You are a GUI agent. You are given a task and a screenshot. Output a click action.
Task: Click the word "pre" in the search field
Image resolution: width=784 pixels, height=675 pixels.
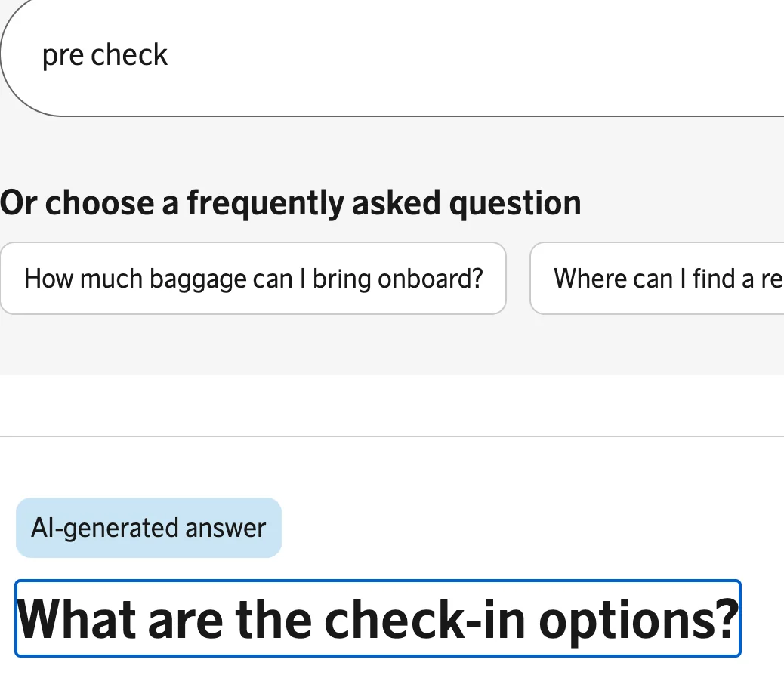(63, 57)
